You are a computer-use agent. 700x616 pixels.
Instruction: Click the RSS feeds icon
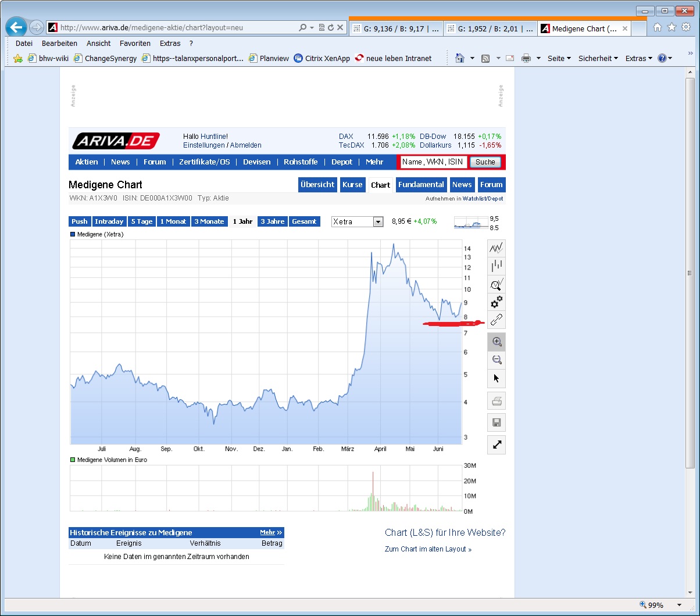point(485,58)
